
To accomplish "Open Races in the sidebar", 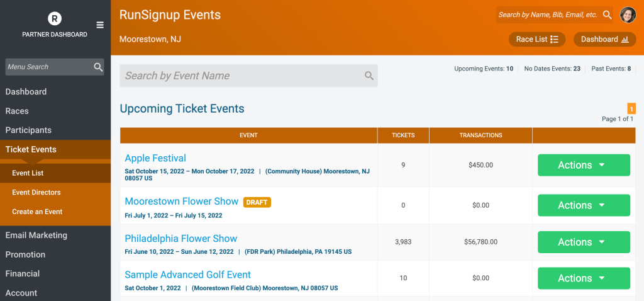I will point(17,111).
